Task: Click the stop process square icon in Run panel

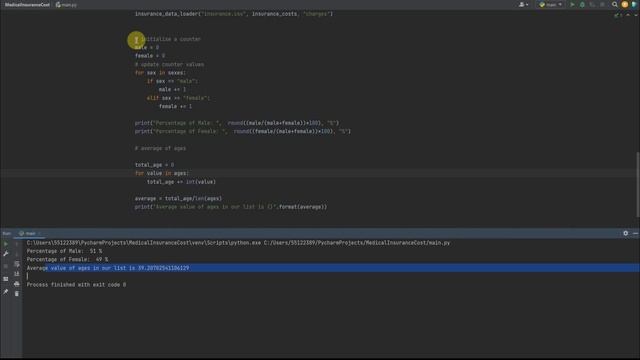Action: tap(6, 266)
